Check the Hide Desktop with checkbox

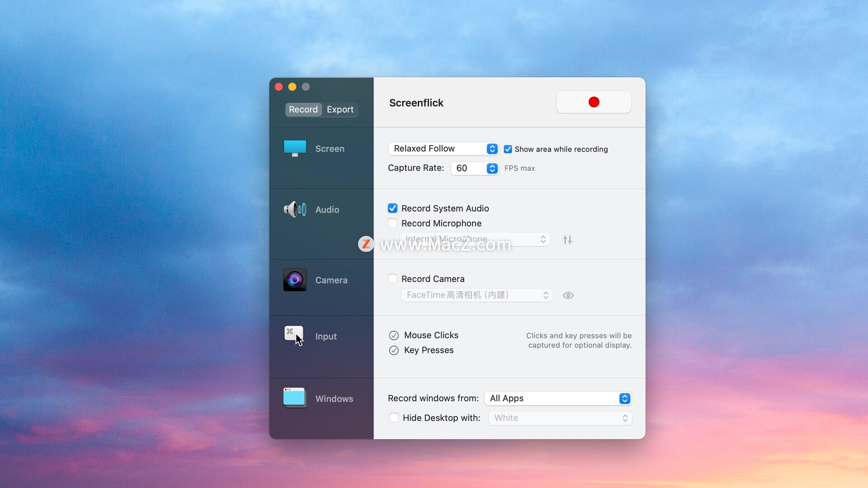[x=394, y=418]
